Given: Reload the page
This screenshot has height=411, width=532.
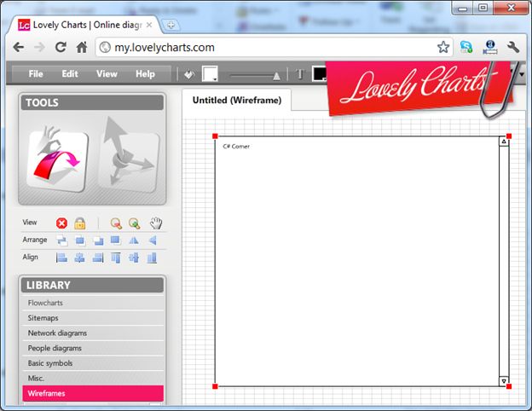Looking at the screenshot, I should click(61, 47).
